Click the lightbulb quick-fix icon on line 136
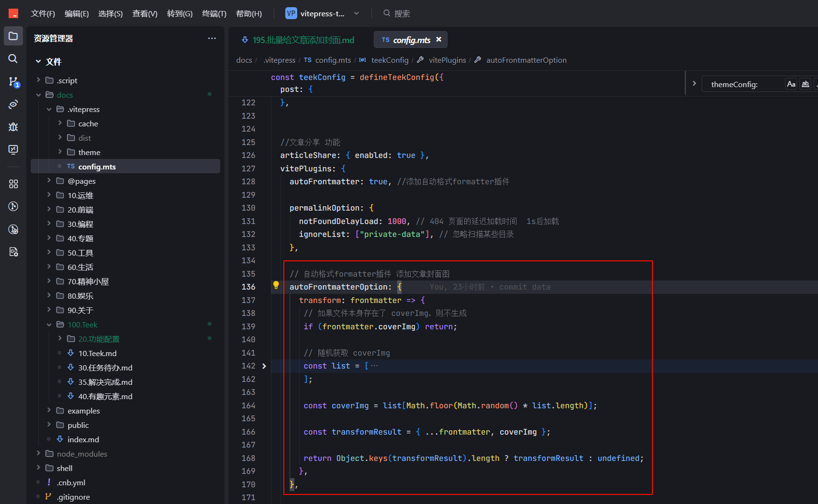The image size is (818, 504). 276,285
